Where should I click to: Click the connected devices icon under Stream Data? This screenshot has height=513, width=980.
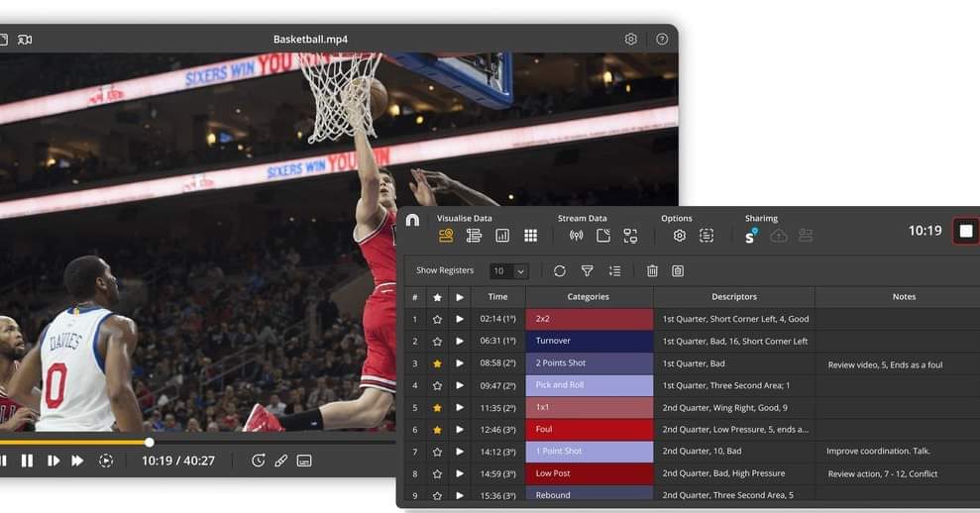coord(630,236)
